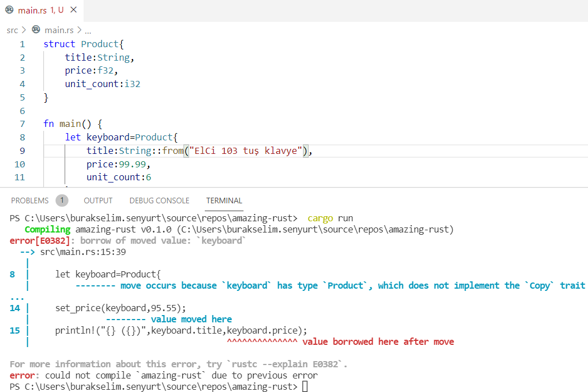Image resolution: width=588 pixels, height=392 pixels.
Task: Click line number 7 in the gutter
Action: coord(22,124)
